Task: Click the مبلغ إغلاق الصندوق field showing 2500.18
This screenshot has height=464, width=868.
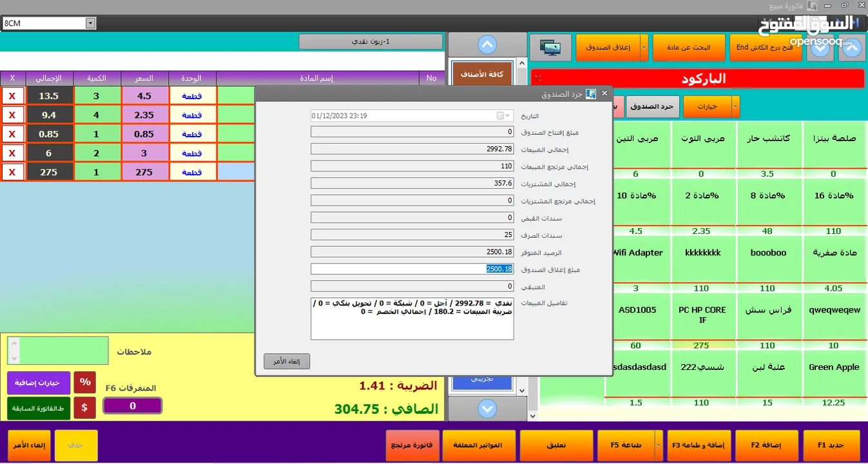Action: (412, 269)
